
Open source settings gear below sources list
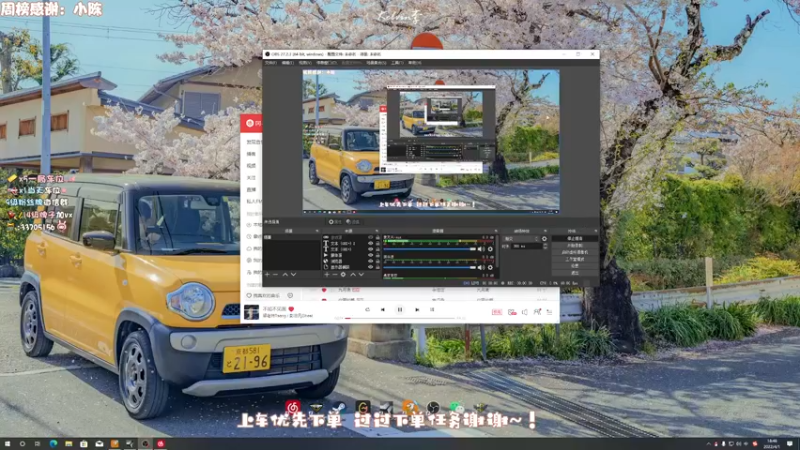pos(343,274)
